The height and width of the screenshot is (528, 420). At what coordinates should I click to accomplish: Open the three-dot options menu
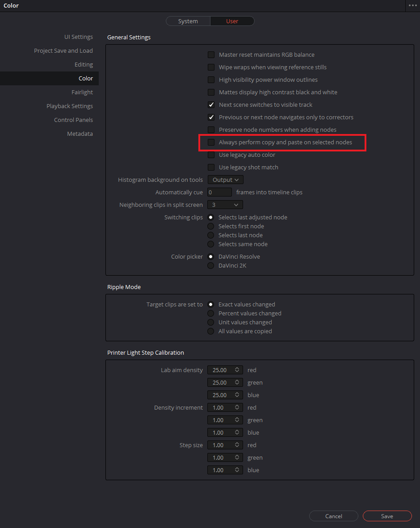[412, 5]
